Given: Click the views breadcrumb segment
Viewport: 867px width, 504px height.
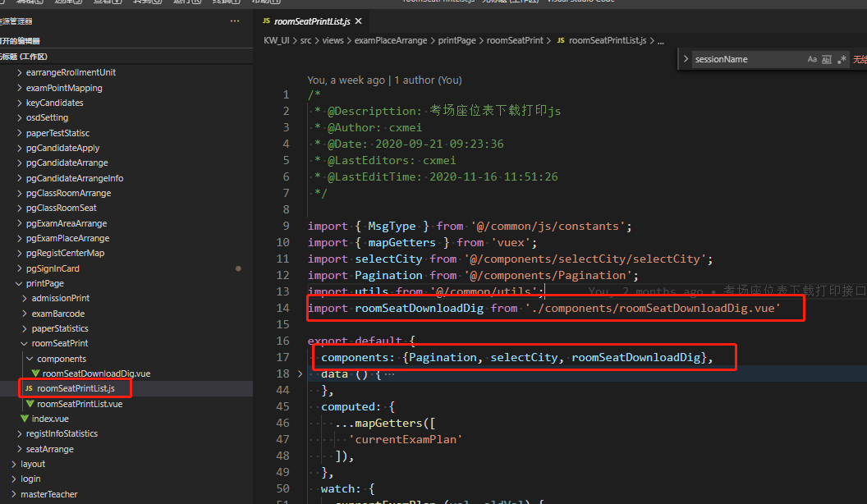Looking at the screenshot, I should click(x=333, y=40).
